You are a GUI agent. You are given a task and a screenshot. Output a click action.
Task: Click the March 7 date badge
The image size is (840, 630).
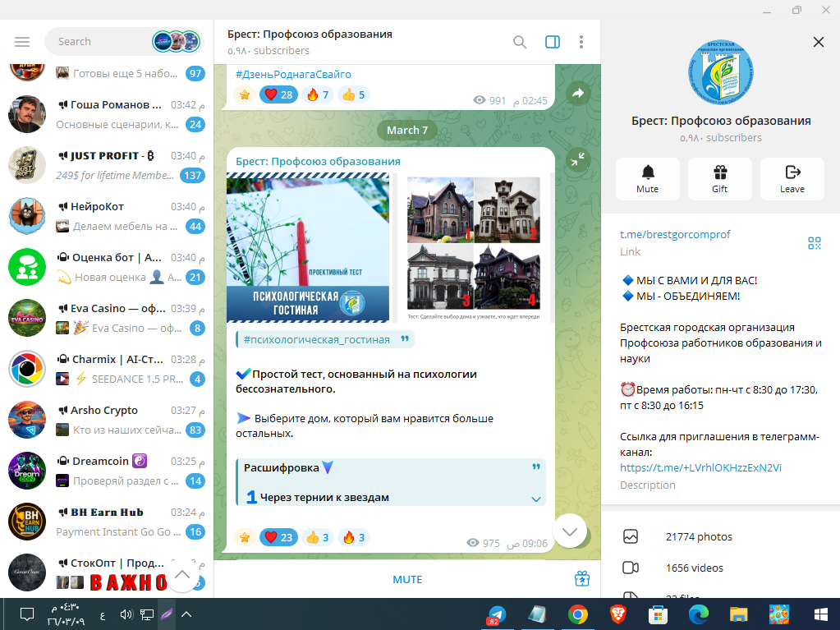click(407, 130)
